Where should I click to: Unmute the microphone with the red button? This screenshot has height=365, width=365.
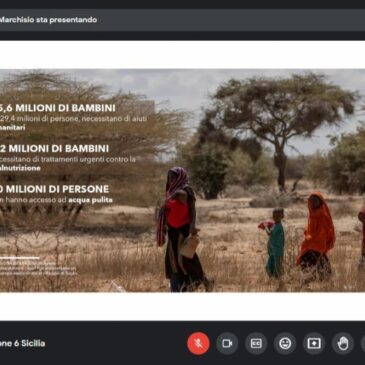coord(198,343)
